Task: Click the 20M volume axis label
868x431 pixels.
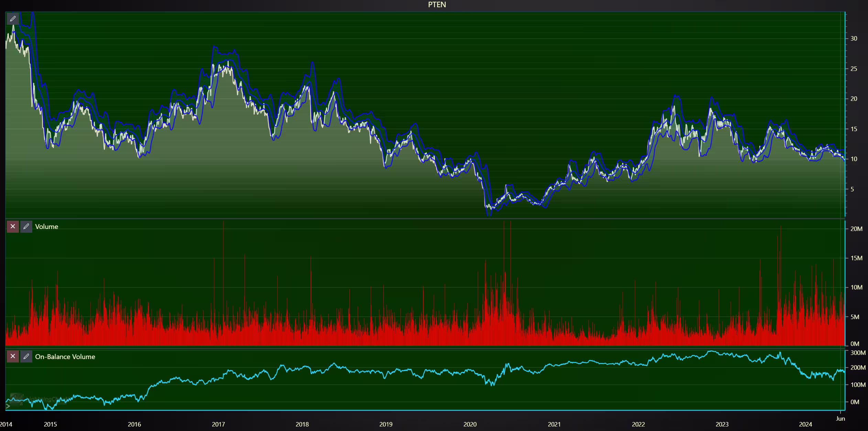Action: click(x=856, y=229)
